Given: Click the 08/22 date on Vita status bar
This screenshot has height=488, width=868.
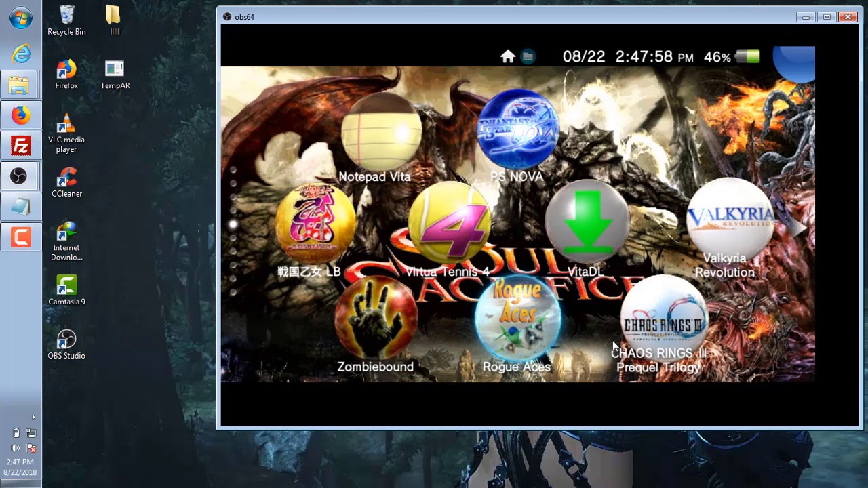Looking at the screenshot, I should click(x=584, y=57).
